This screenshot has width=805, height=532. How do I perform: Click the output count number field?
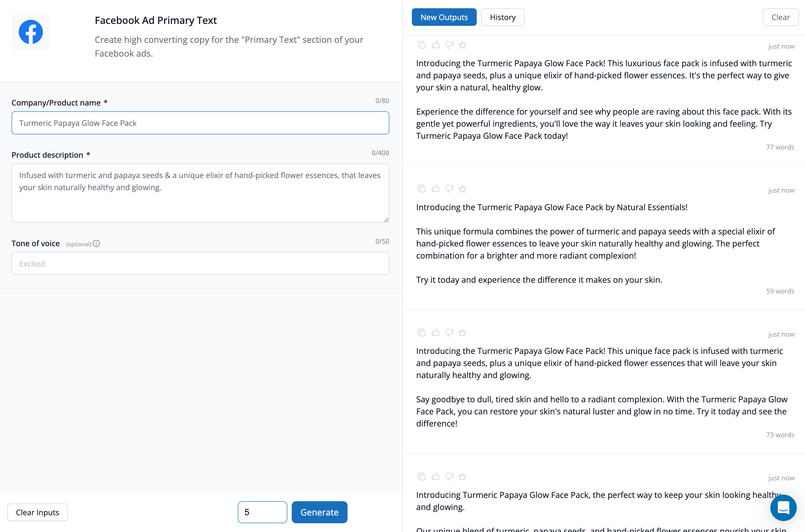tap(262, 512)
